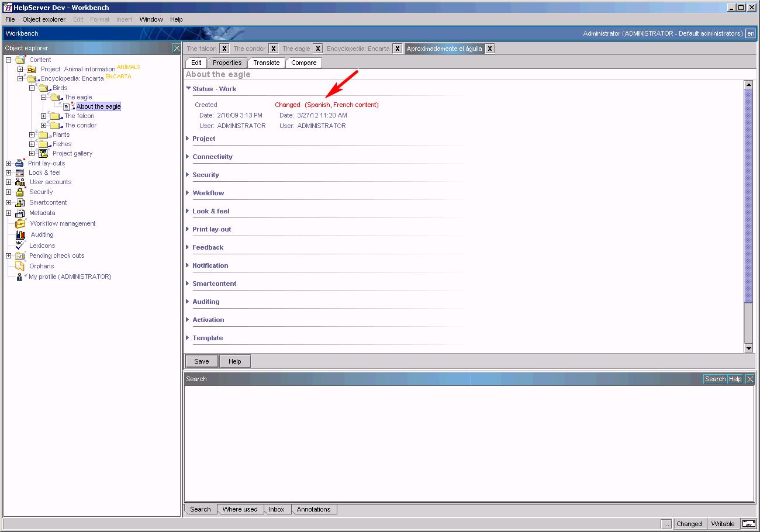The height and width of the screenshot is (532, 760).
Task: Close The condor document tab
Action: (x=274, y=49)
